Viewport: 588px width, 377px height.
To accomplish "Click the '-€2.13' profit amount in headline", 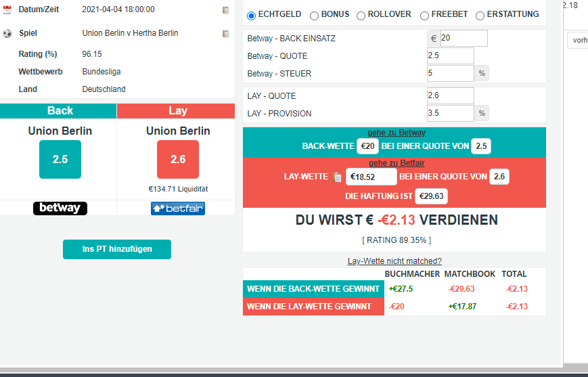I will click(x=397, y=220).
